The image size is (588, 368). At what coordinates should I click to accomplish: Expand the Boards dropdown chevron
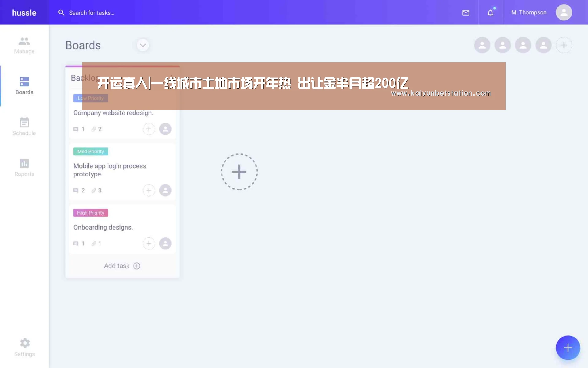[143, 45]
